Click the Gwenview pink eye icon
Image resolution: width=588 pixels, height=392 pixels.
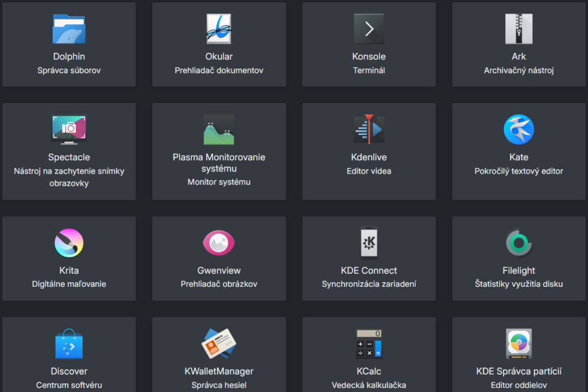tap(219, 243)
